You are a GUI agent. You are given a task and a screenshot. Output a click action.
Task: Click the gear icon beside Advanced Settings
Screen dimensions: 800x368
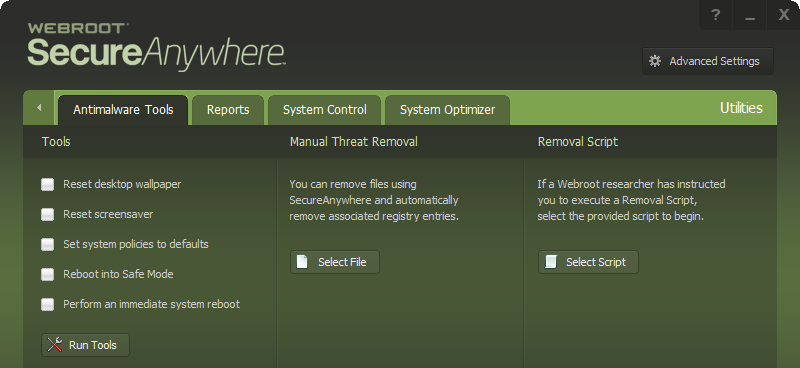point(655,61)
